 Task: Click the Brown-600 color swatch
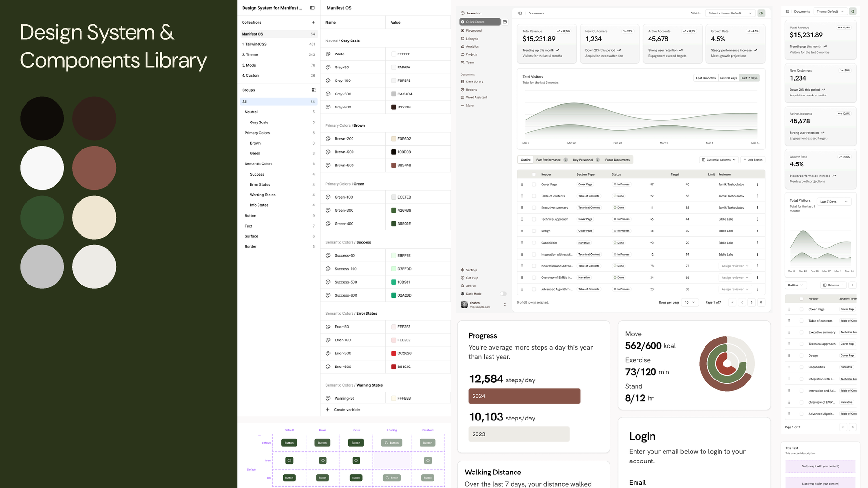(x=393, y=165)
